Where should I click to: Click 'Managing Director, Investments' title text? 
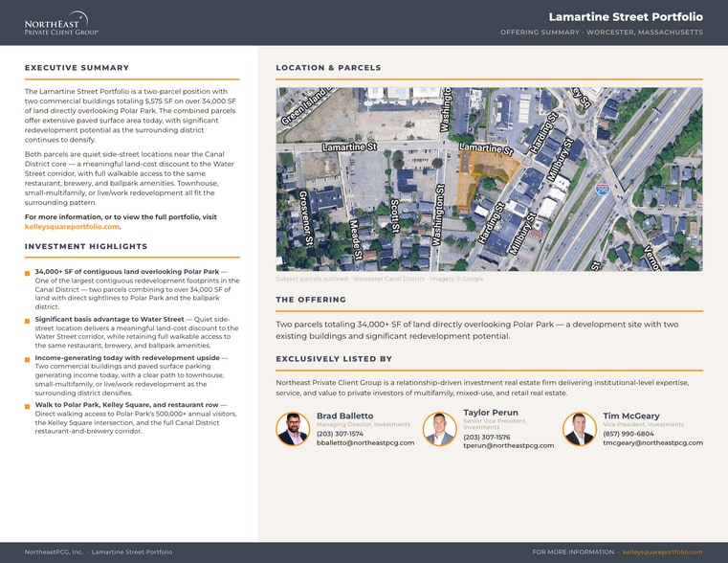364,424
